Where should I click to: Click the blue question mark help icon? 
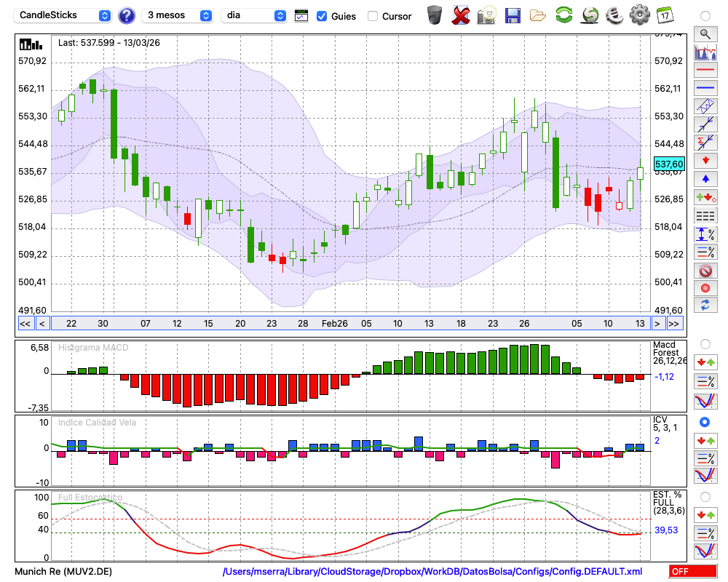coord(127,15)
